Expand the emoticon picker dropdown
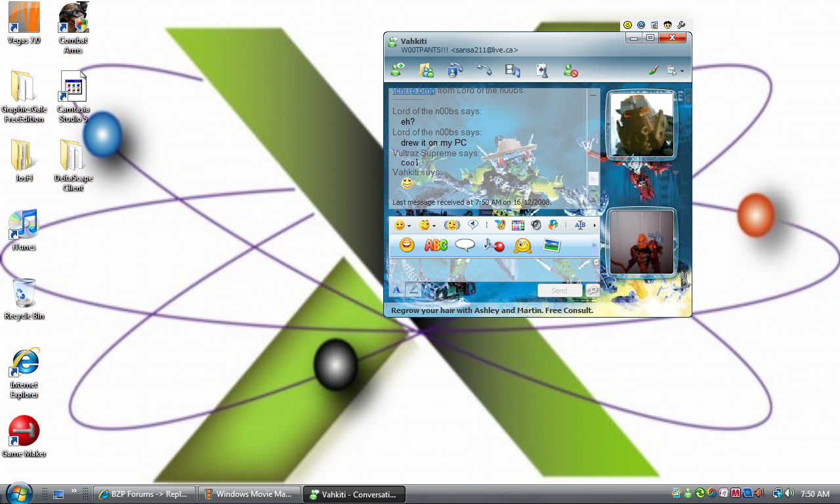This screenshot has width=840, height=504. point(409,225)
